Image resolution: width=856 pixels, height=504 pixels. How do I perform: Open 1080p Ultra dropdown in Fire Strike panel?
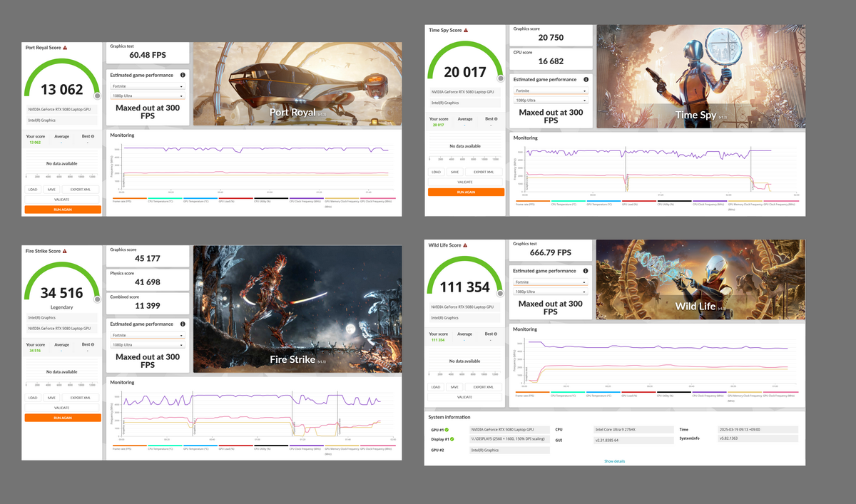(x=148, y=345)
